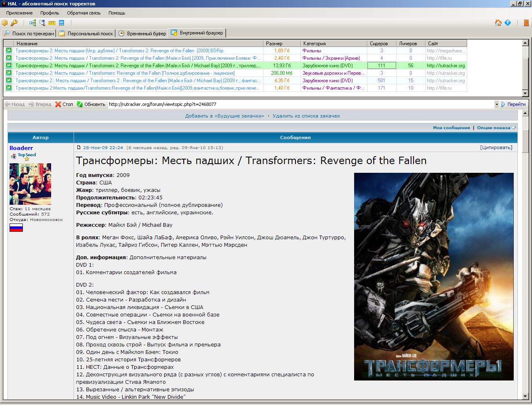Click the orange door exit icon
The height and width of the screenshot is (405, 532).
pos(526,23)
